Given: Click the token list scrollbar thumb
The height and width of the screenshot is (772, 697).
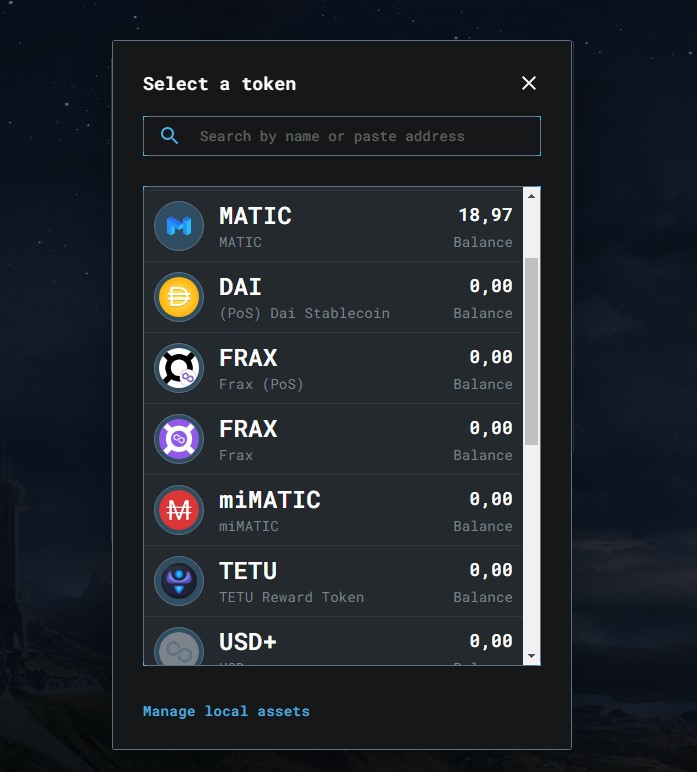Looking at the screenshot, I should click(531, 351).
